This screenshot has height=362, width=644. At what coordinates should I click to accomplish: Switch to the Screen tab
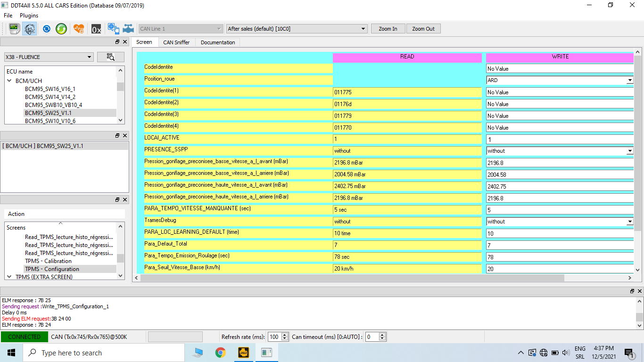point(144,42)
